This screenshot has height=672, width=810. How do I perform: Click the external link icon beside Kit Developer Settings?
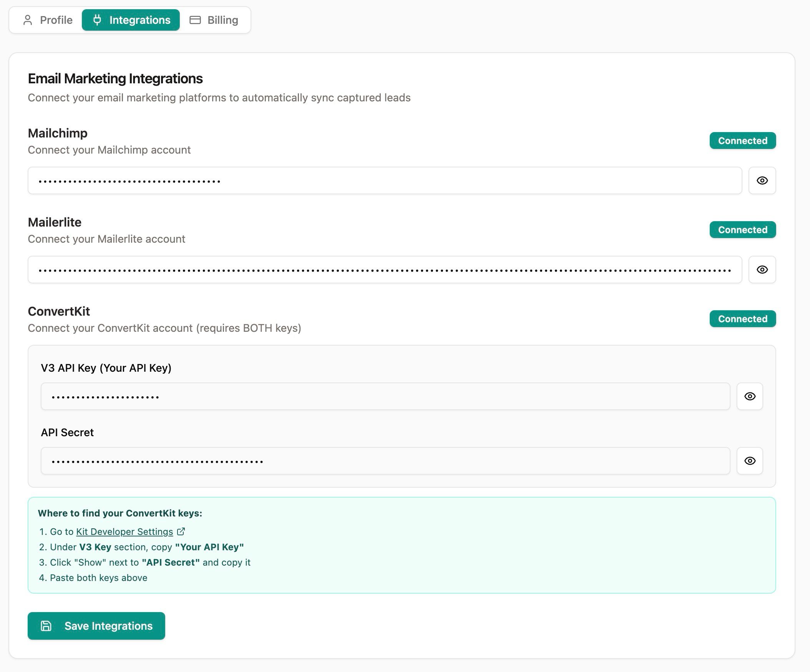coord(181,532)
